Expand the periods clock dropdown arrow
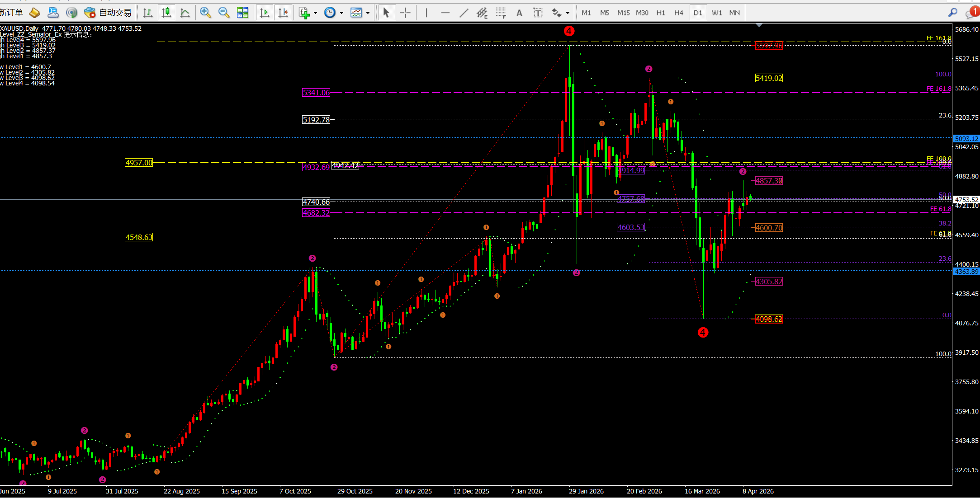980x498 pixels. click(341, 13)
